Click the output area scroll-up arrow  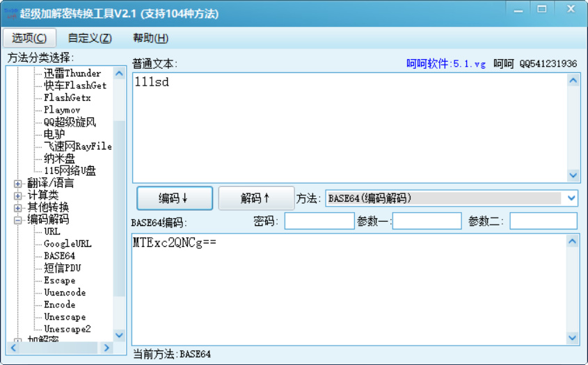572,241
